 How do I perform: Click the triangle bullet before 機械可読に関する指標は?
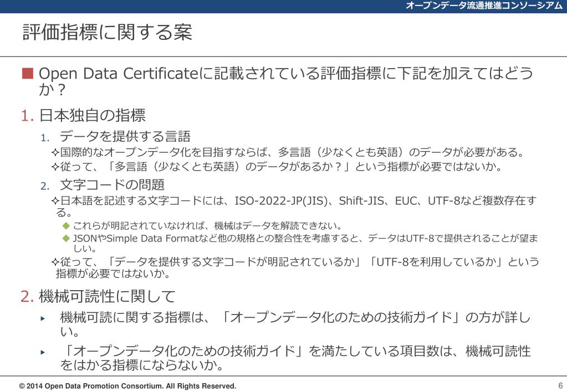tap(43, 319)
